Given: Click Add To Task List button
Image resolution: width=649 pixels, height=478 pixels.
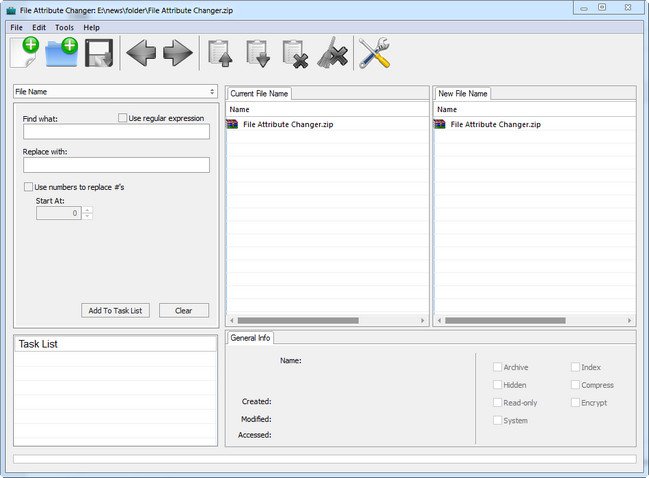Looking at the screenshot, I should tap(115, 310).
